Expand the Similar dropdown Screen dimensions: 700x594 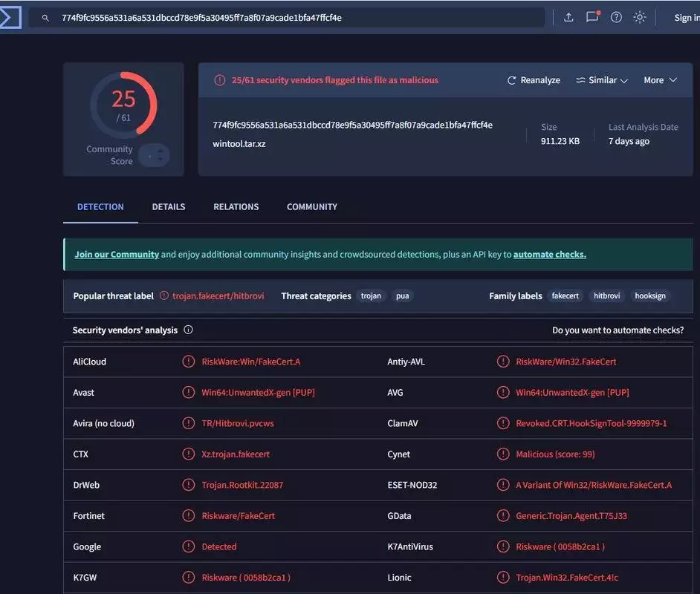coord(602,80)
